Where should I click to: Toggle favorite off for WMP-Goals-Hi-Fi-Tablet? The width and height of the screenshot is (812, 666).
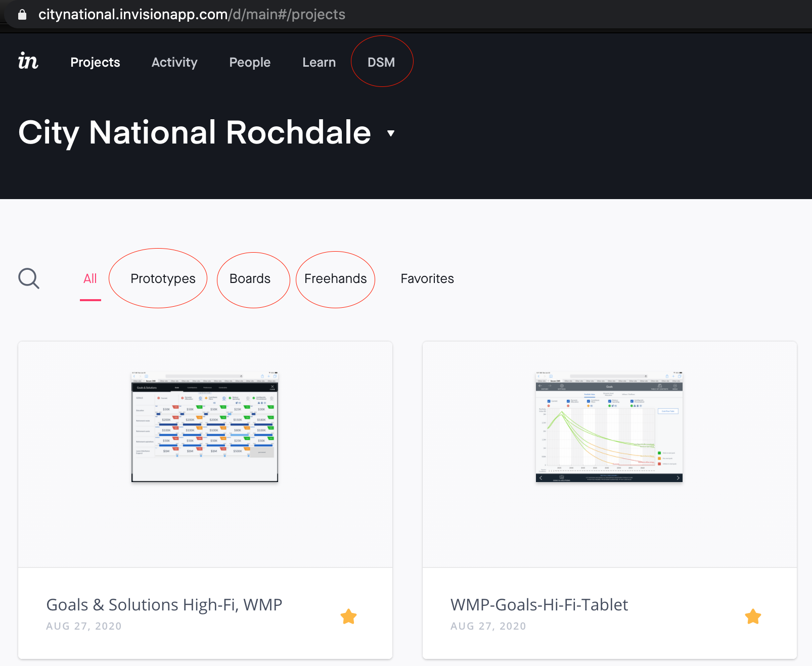(x=753, y=616)
